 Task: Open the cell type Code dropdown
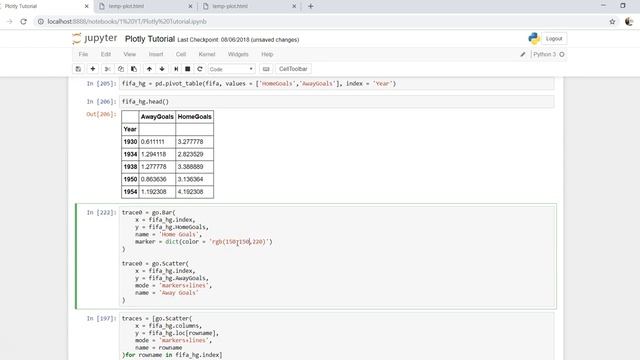(x=231, y=69)
